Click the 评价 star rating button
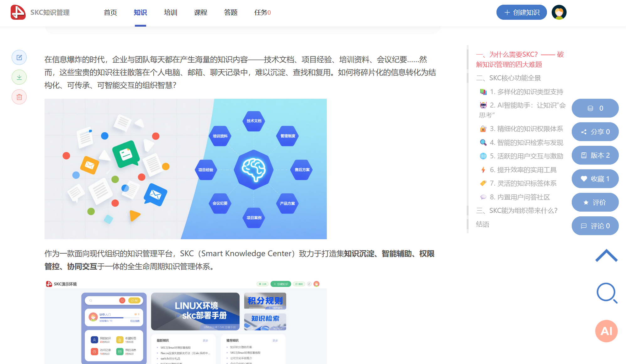 595,202
